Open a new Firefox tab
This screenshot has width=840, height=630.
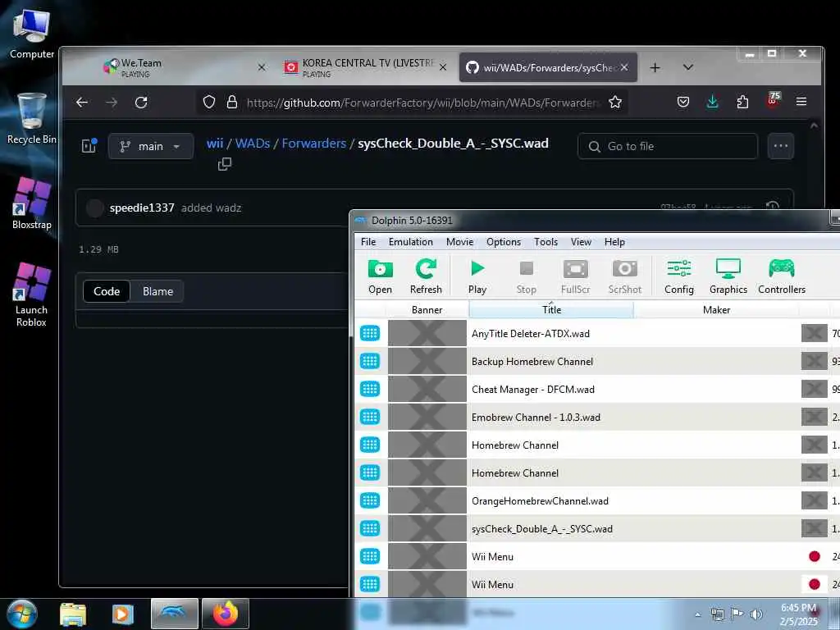(655, 67)
